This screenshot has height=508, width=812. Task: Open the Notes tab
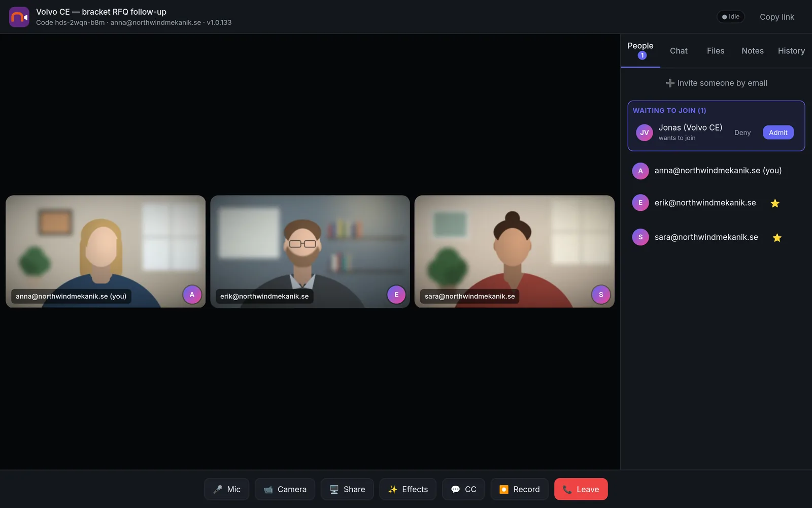(753, 51)
